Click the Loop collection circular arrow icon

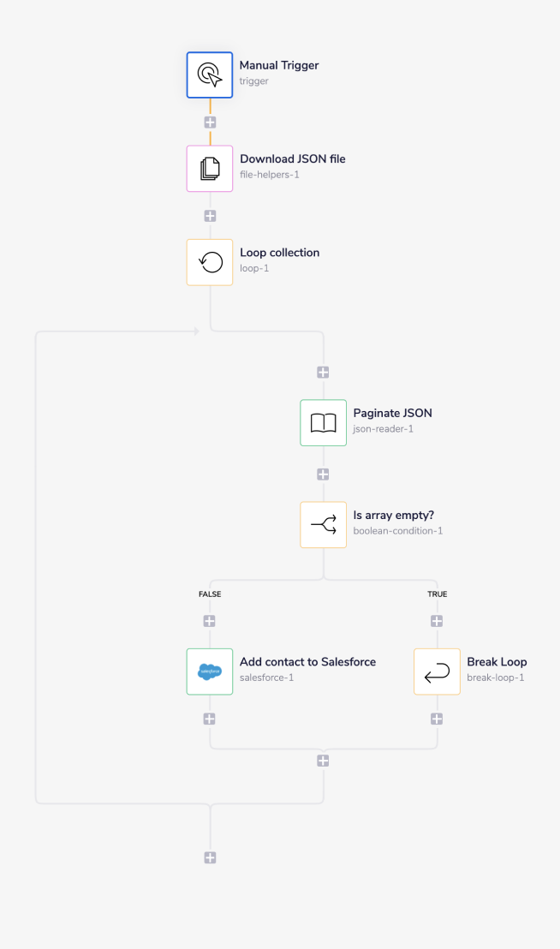tap(209, 261)
